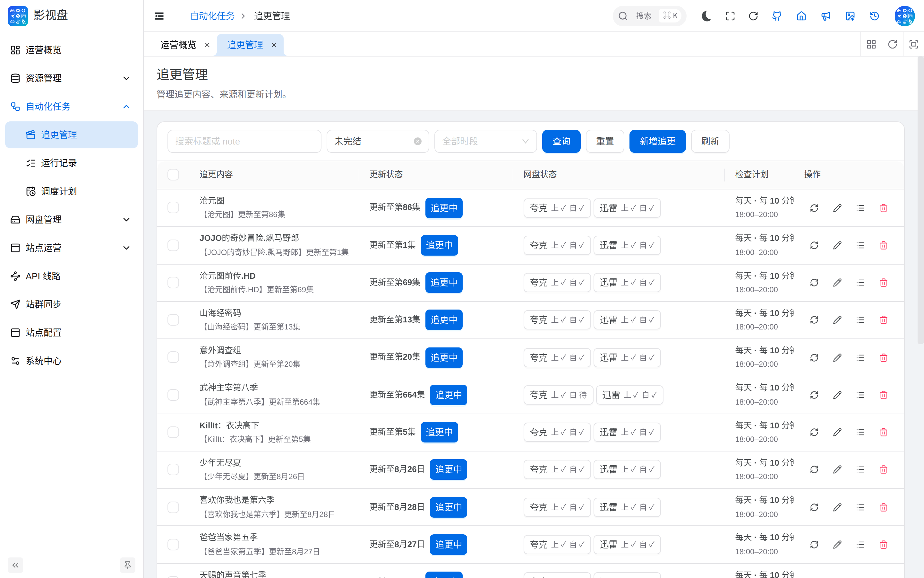Switch to the 运营概览 tab
924x578 pixels.
point(178,45)
